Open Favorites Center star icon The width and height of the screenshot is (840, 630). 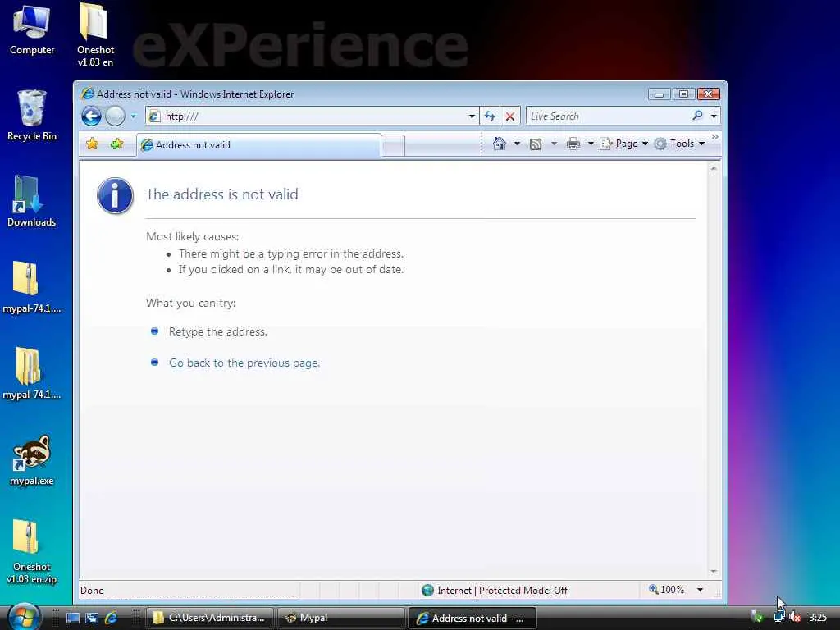point(92,144)
